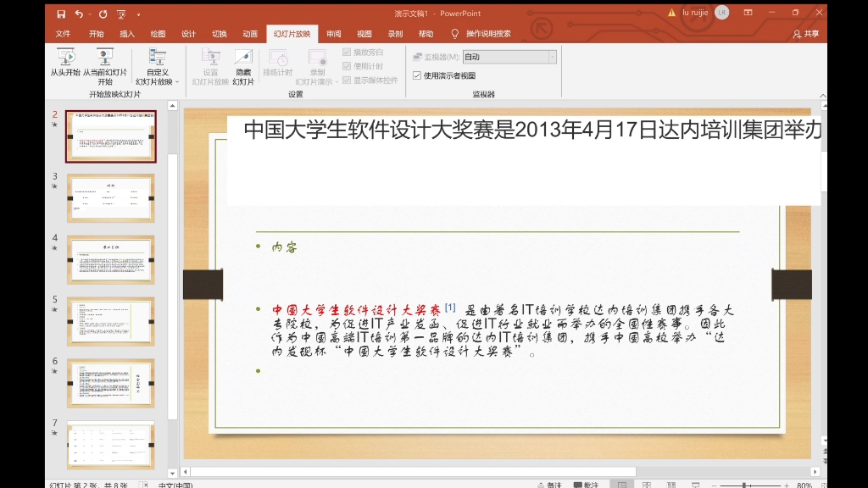Click the Notes (备注) button in status bar
The width and height of the screenshot is (868, 488).
pyautogui.click(x=549, y=485)
